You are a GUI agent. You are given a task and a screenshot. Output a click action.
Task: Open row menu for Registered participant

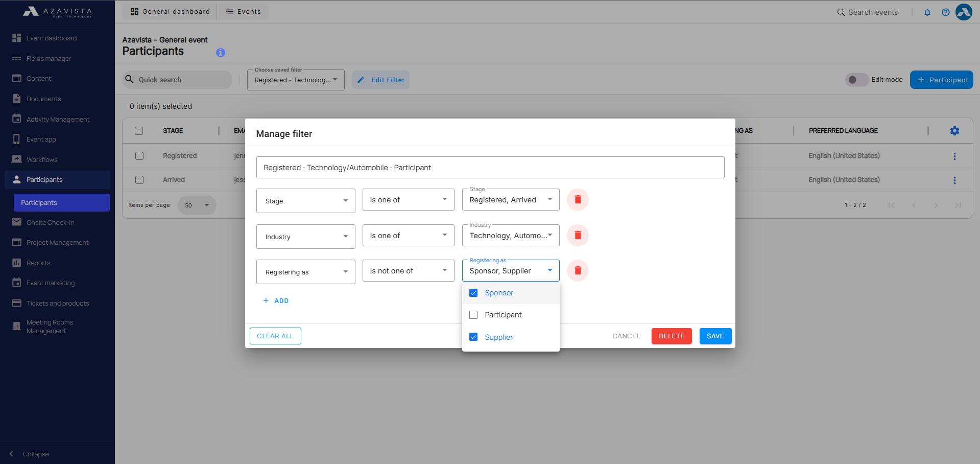(x=954, y=156)
